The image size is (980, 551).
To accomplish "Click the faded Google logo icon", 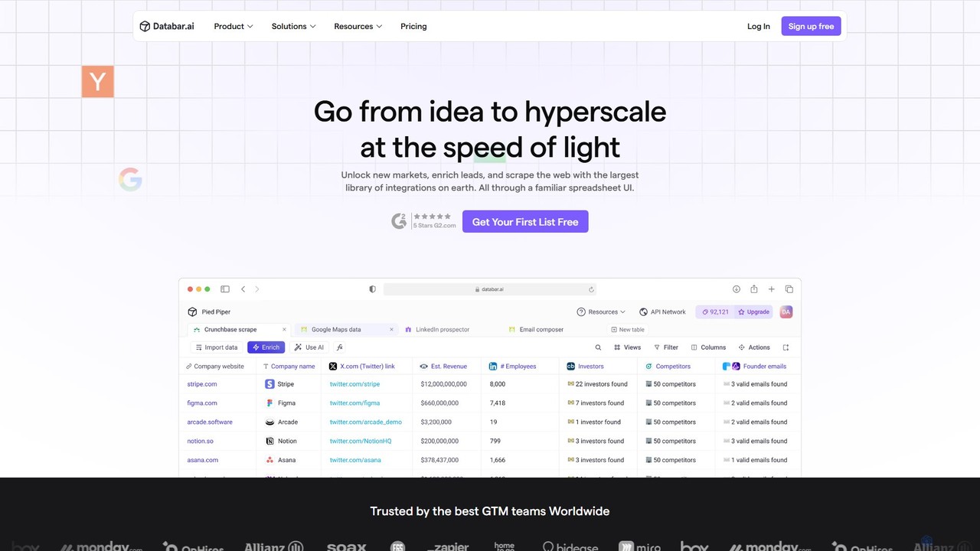I will (x=130, y=180).
